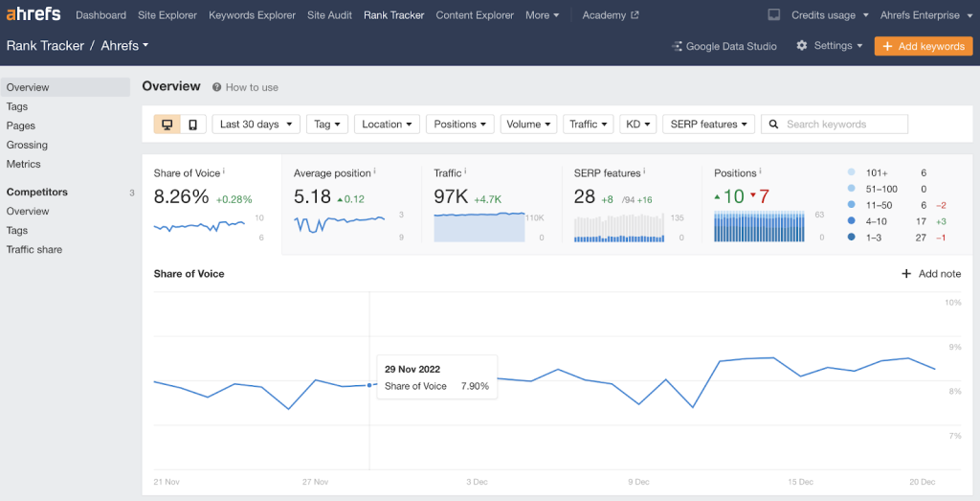Open Traffic share in Competitors sidebar
This screenshot has width=980, height=501.
point(34,250)
